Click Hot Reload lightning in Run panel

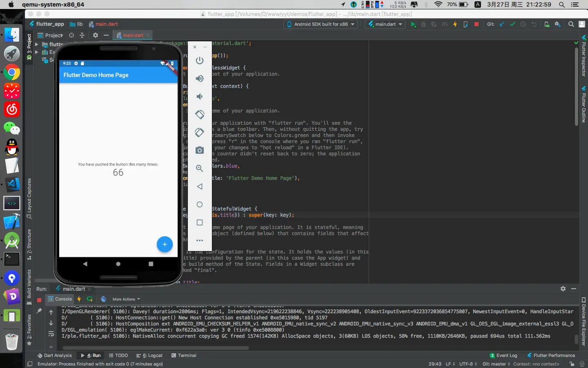click(x=79, y=299)
